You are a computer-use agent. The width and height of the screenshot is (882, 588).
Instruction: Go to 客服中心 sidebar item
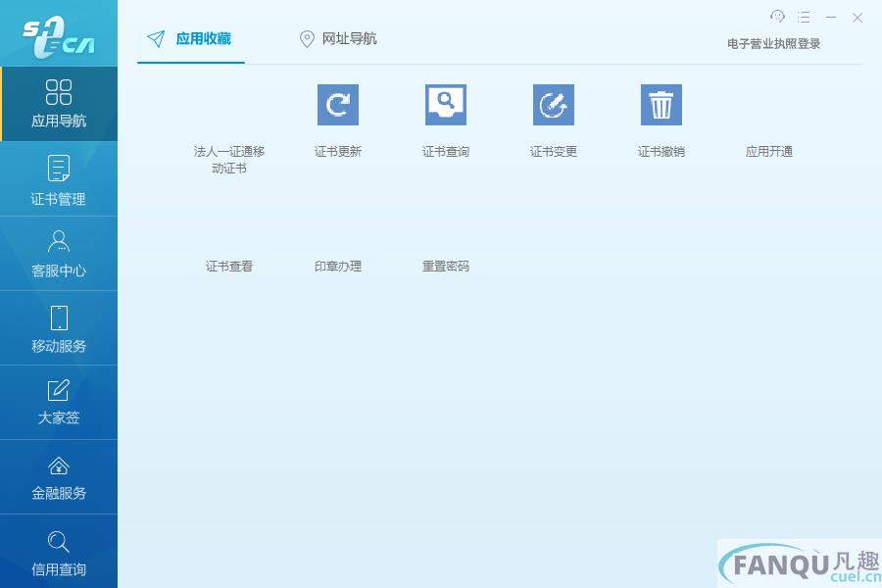point(59,254)
